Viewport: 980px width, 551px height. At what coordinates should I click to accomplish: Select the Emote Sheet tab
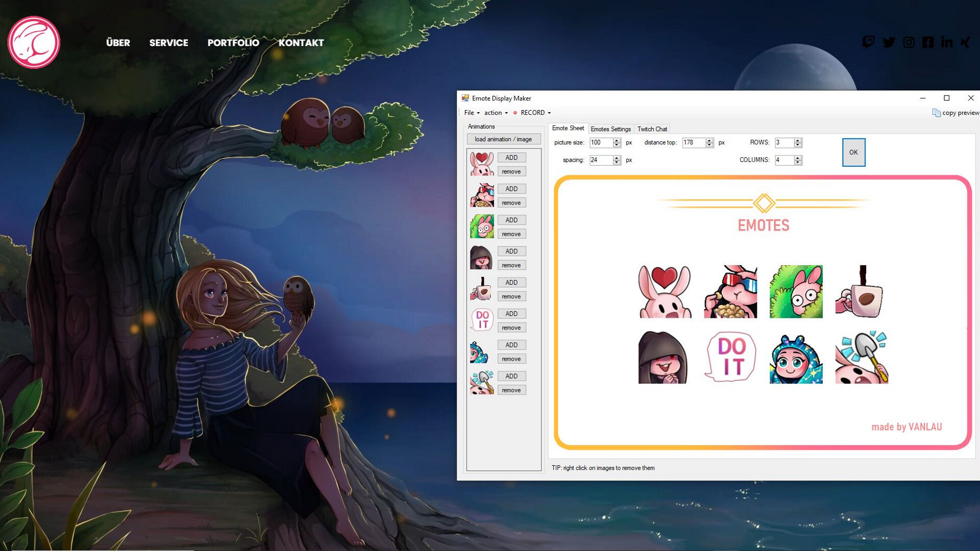click(568, 129)
